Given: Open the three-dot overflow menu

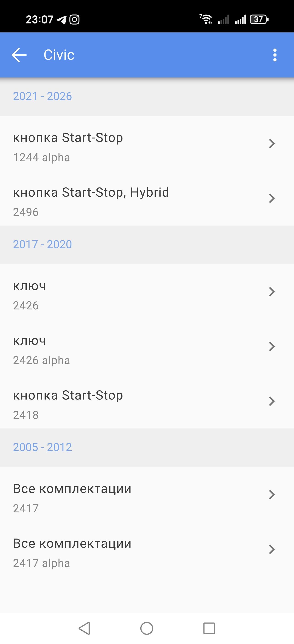Looking at the screenshot, I should [x=275, y=55].
